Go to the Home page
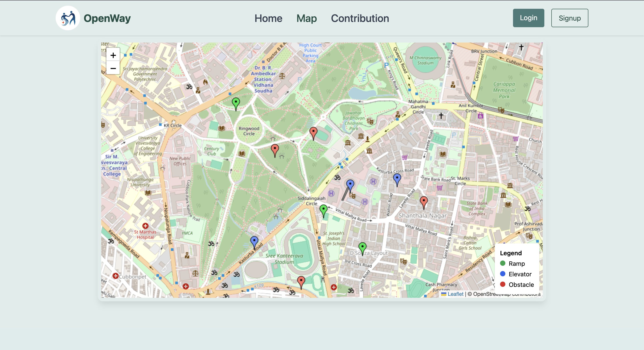Screen dimensions: 644x350 click(268, 18)
